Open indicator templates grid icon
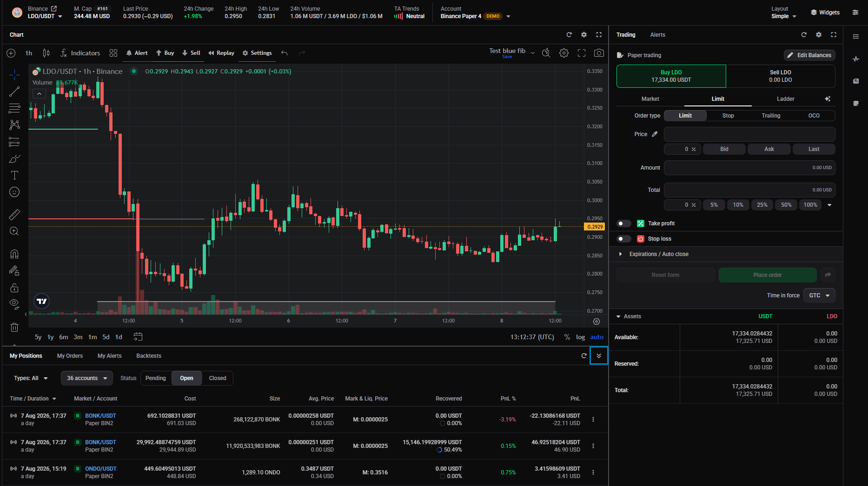 [x=113, y=53]
